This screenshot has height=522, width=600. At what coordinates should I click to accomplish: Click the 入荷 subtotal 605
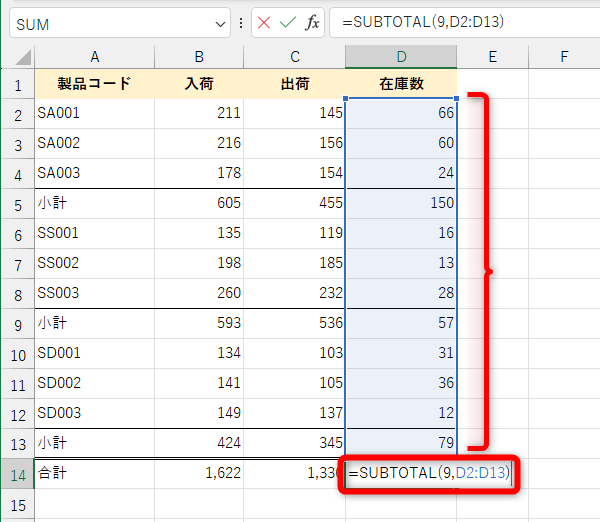(x=199, y=204)
